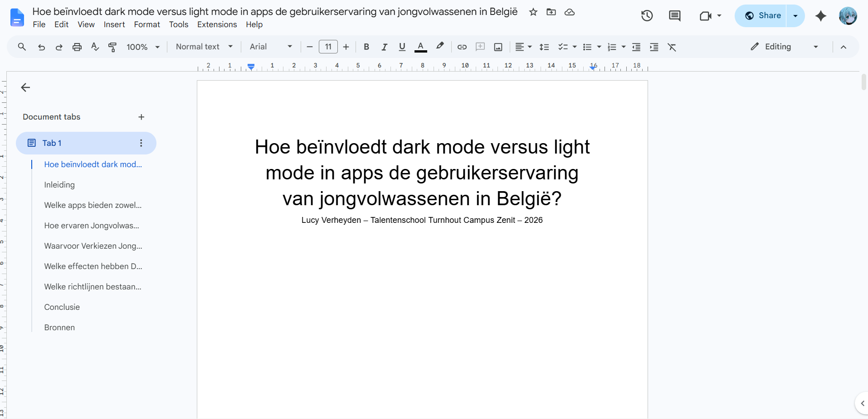
Task: Open text alignment dropdown
Action: click(523, 47)
